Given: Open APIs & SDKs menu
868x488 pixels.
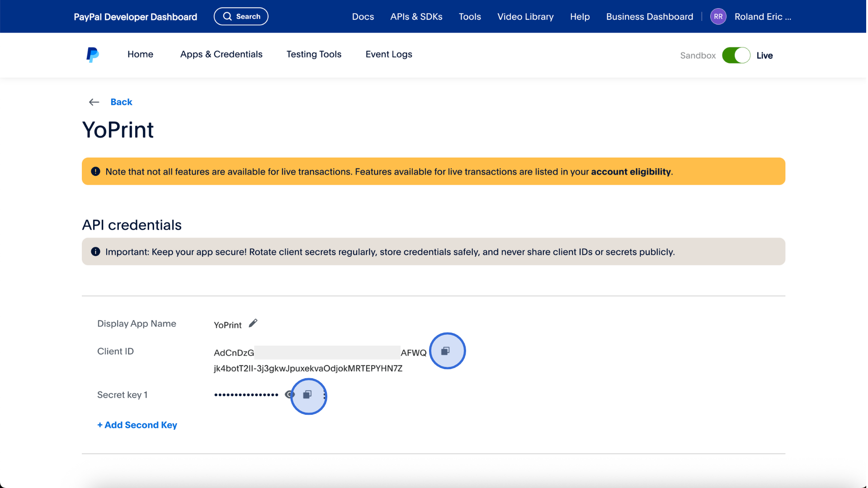Looking at the screenshot, I should 416,17.
